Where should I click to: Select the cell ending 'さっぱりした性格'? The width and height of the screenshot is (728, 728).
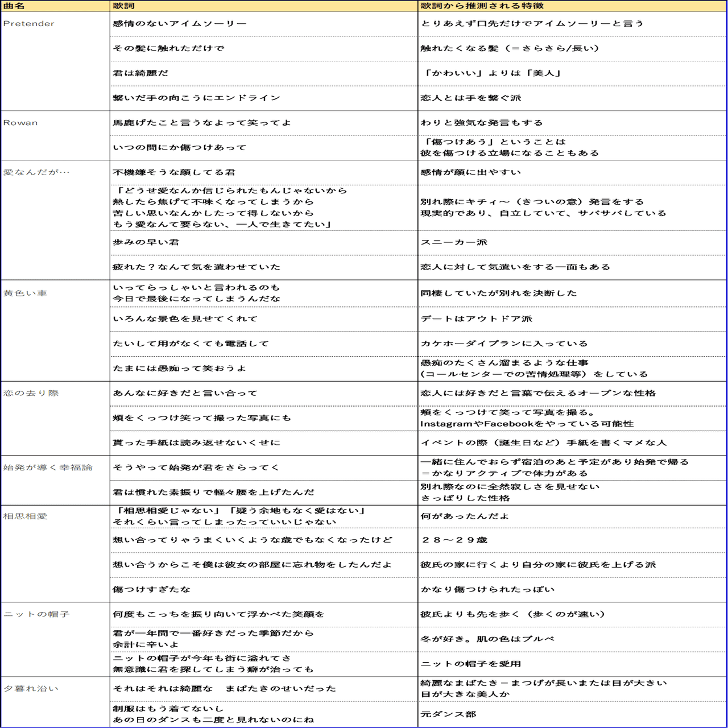click(x=572, y=493)
